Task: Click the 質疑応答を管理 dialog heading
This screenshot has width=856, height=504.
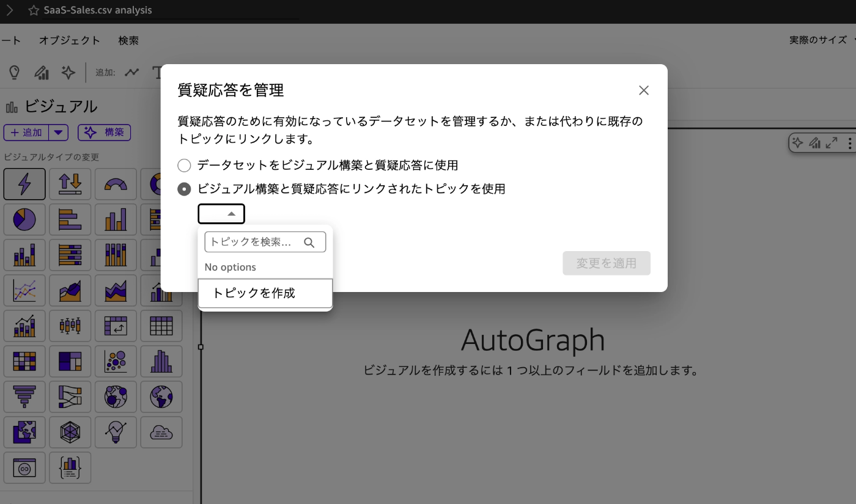Action: pyautogui.click(x=231, y=90)
